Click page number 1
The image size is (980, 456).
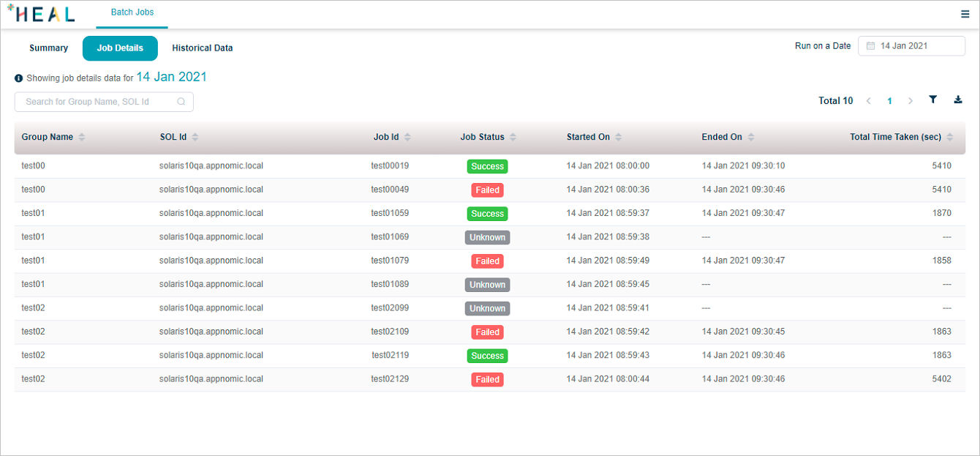click(x=889, y=101)
